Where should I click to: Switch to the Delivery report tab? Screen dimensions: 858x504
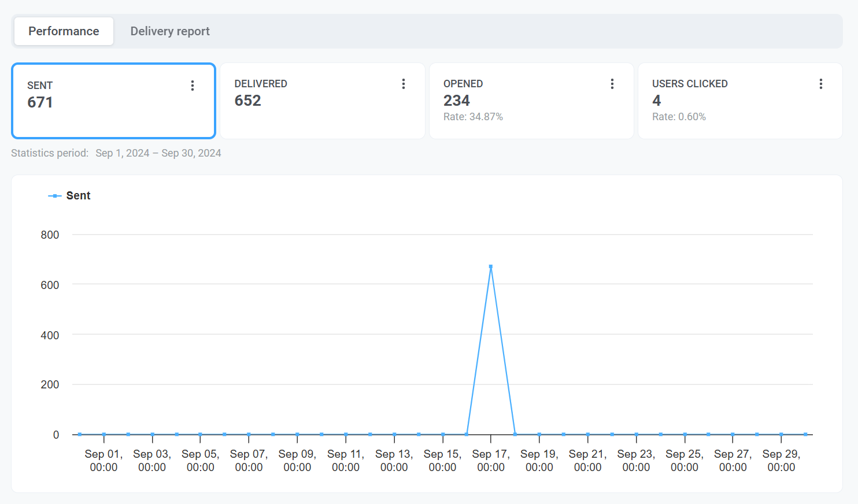169,31
